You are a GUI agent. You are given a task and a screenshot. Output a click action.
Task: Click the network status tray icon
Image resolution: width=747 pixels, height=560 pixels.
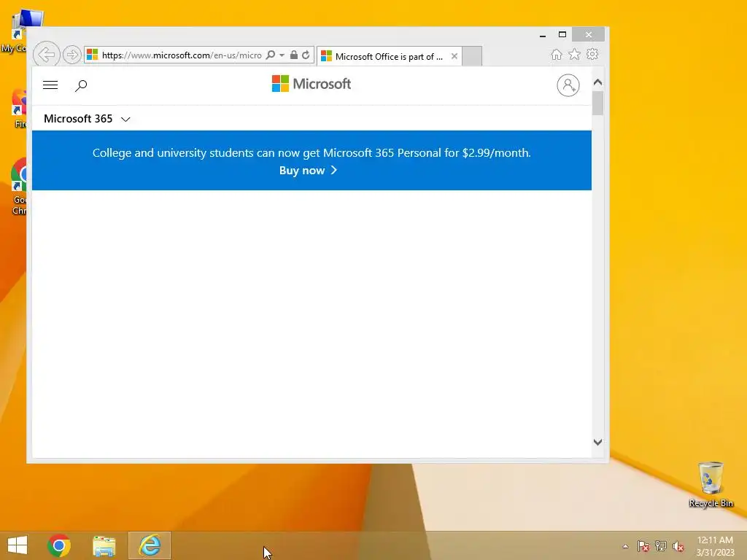point(661,546)
